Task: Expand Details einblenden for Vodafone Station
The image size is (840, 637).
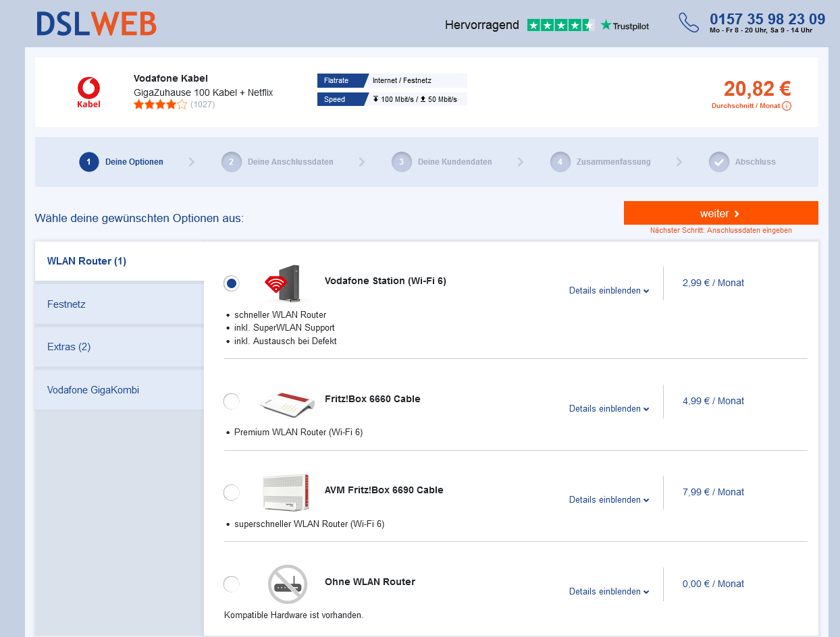Action: (608, 291)
